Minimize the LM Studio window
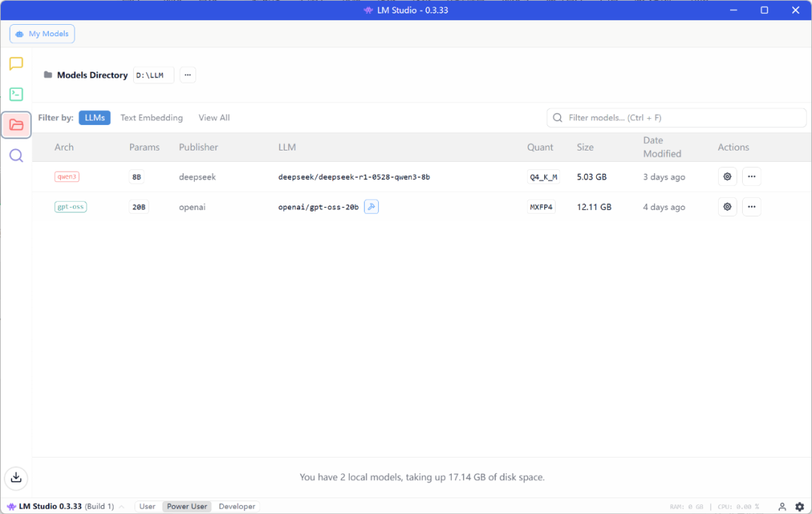Viewport: 812px width, 514px height. coord(733,11)
